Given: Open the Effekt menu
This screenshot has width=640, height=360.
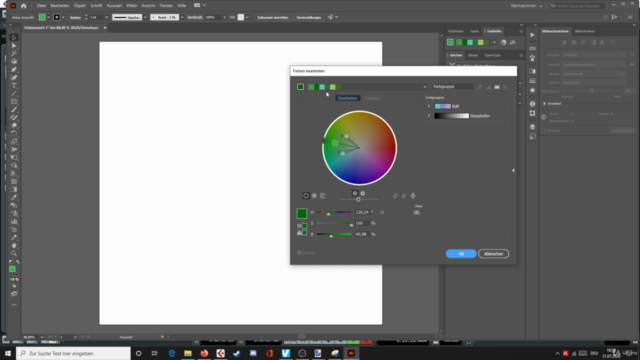Looking at the screenshot, I should coord(131,6).
